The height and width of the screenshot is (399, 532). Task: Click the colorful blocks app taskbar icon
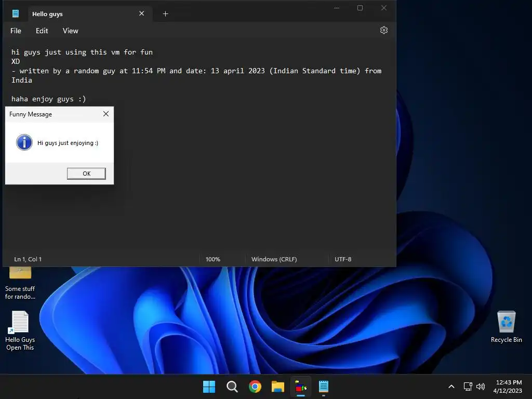pos(301,387)
